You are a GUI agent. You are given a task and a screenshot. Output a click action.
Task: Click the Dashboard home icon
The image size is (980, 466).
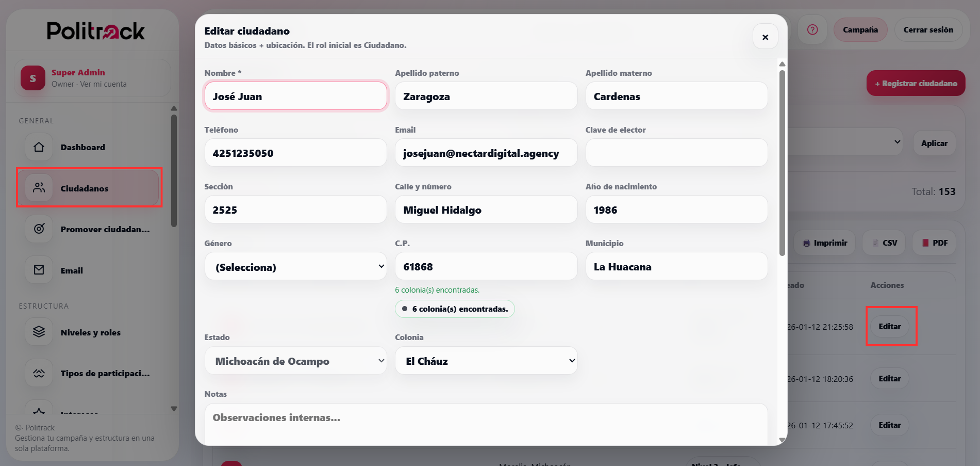click(39, 147)
